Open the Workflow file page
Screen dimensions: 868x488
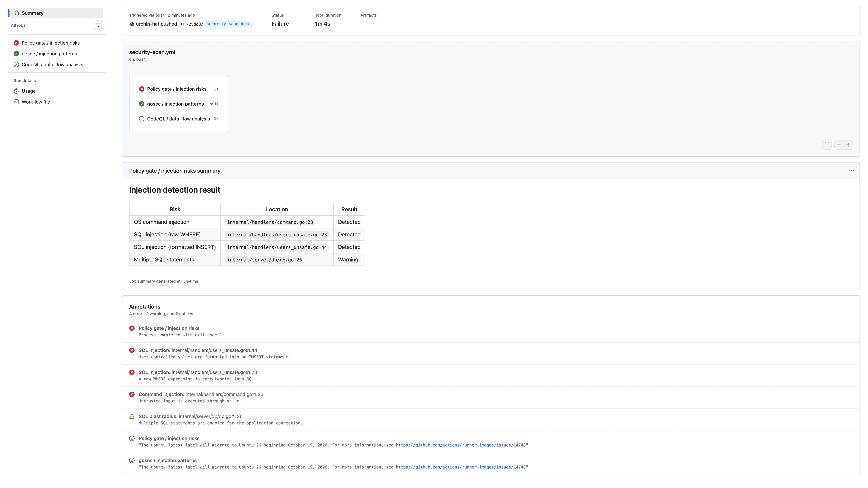click(x=57, y=102)
